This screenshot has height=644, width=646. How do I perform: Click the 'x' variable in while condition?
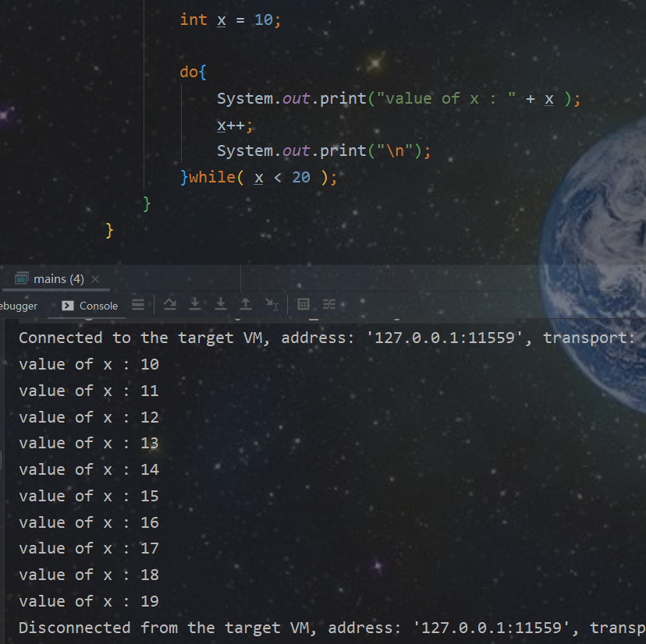(259, 178)
